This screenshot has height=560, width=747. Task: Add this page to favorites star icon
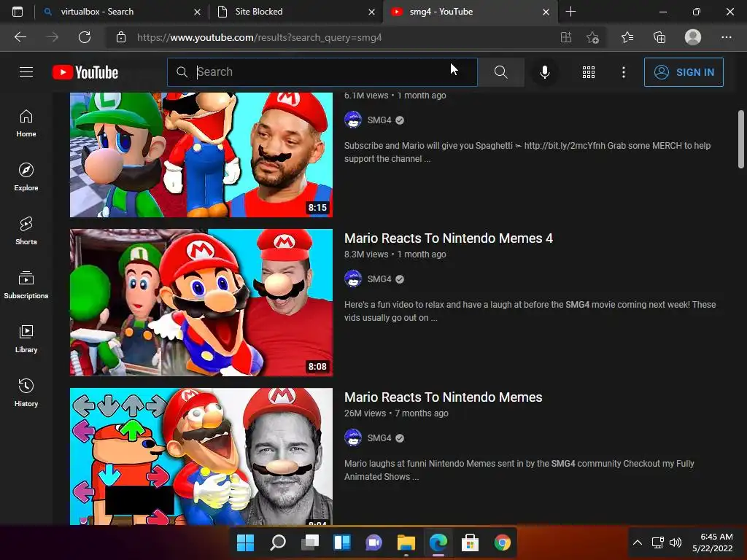592,37
